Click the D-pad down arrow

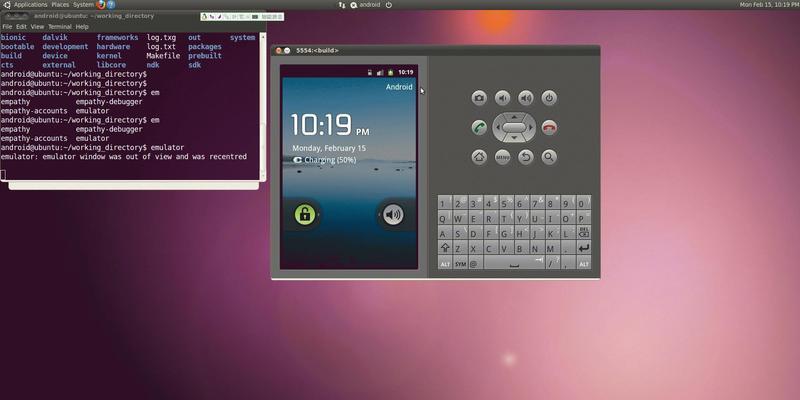click(x=514, y=138)
